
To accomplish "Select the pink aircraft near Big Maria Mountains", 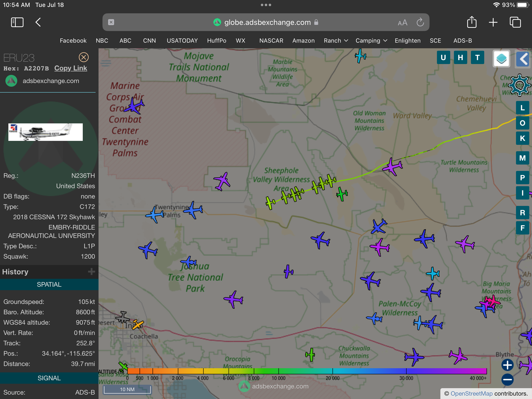I will coord(493,301).
